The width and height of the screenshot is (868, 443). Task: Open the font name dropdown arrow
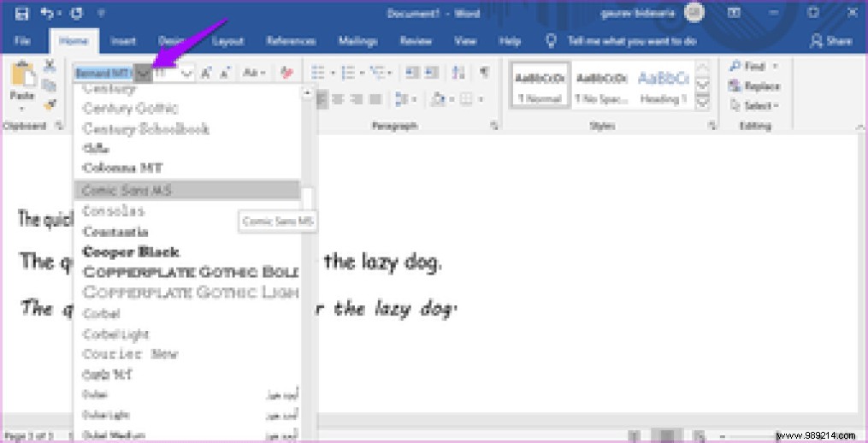pyautogui.click(x=143, y=73)
